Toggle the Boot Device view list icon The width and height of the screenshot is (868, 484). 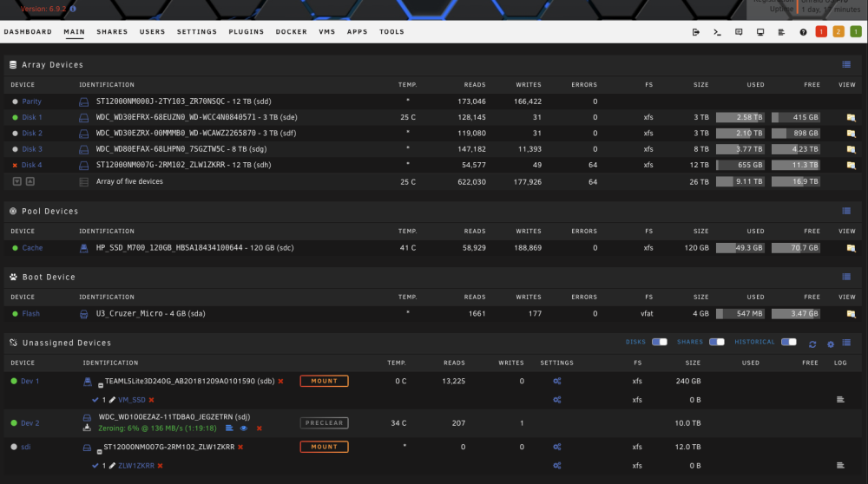(846, 277)
